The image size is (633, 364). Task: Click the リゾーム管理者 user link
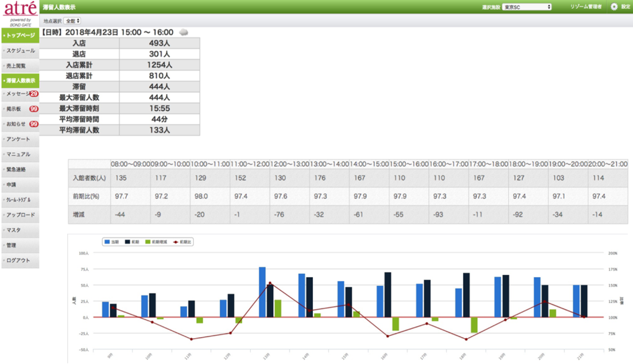(586, 7)
